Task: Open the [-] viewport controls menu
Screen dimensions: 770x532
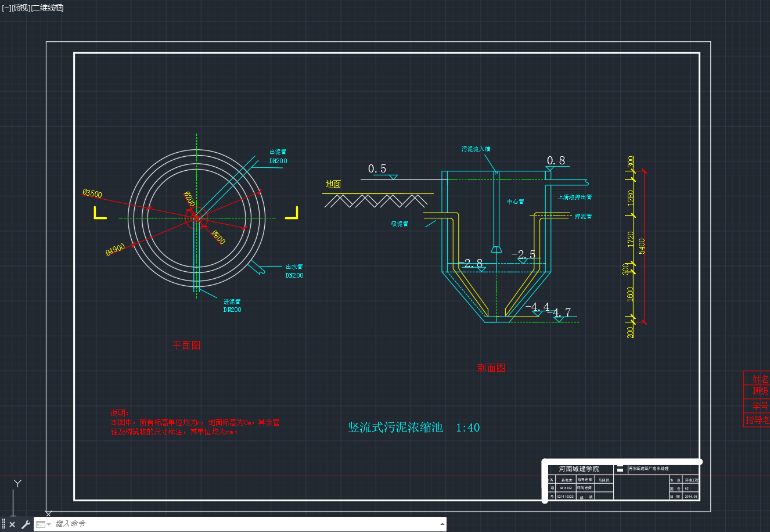Action: pos(6,8)
